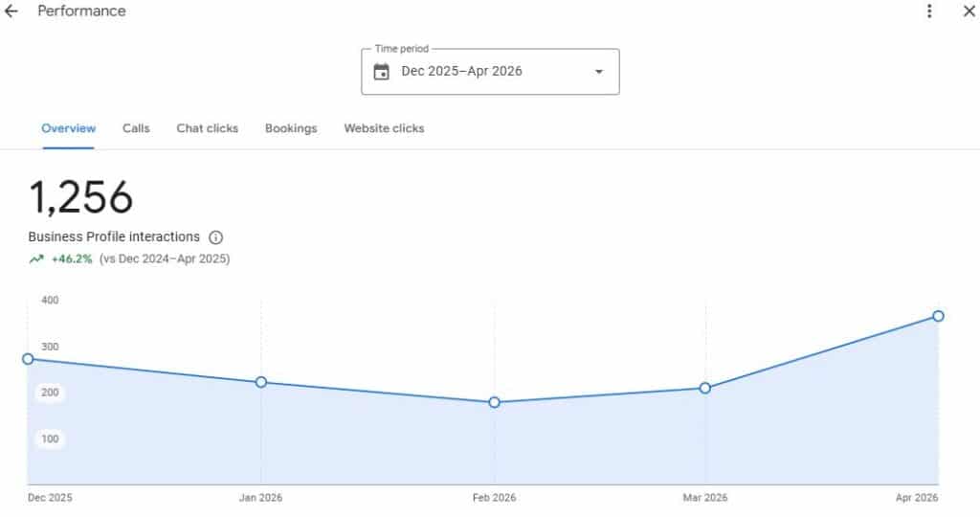
Task: Open the three-dot more options menu
Action: pyautogui.click(x=929, y=11)
